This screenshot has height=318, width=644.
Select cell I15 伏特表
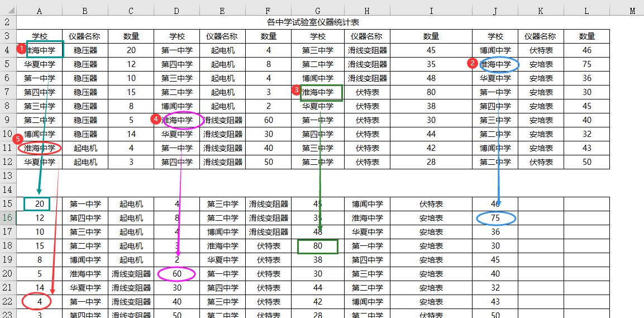[431, 204]
